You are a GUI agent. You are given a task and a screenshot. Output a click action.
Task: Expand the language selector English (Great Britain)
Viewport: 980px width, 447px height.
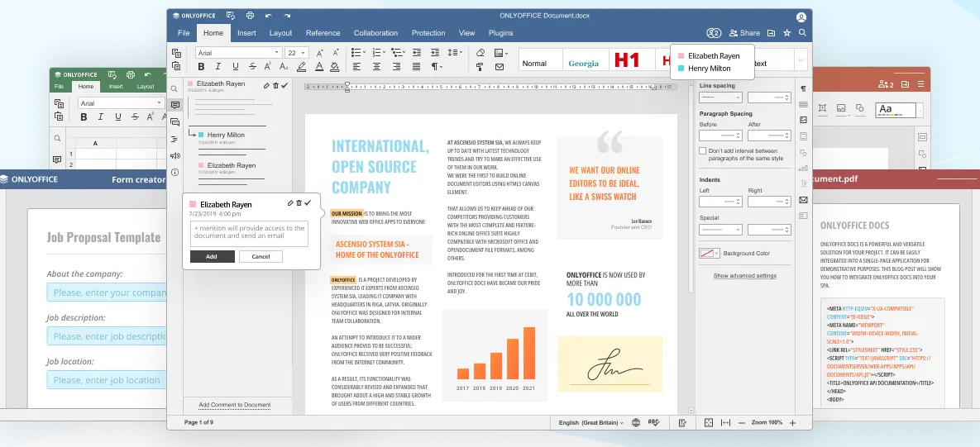click(592, 422)
